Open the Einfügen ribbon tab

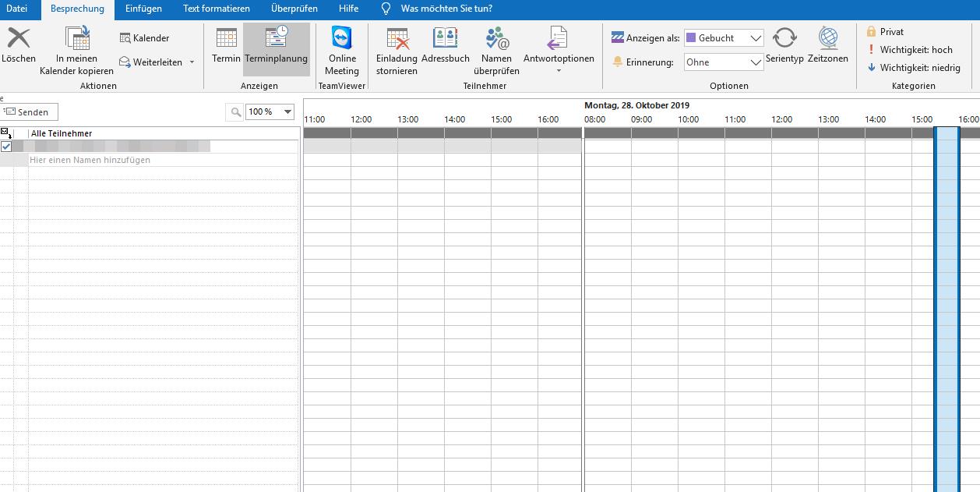click(143, 9)
